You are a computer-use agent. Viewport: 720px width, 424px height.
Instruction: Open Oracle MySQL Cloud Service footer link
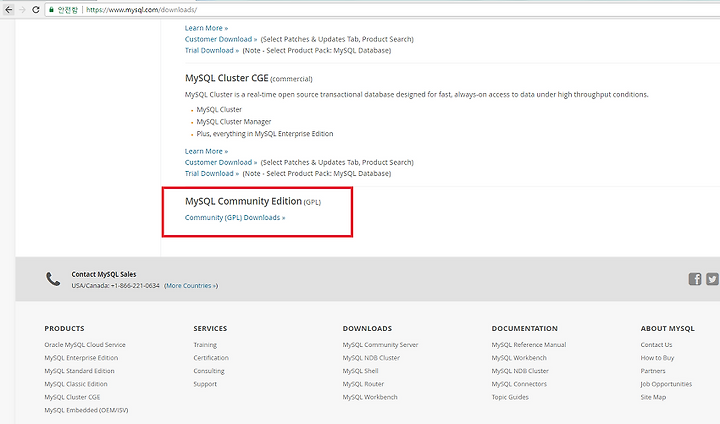85,345
